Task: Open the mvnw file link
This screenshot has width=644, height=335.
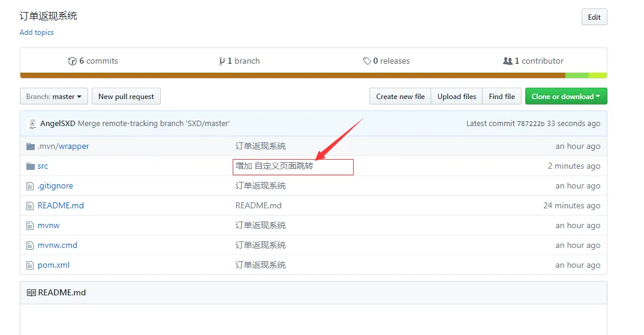Action: pyautogui.click(x=49, y=226)
